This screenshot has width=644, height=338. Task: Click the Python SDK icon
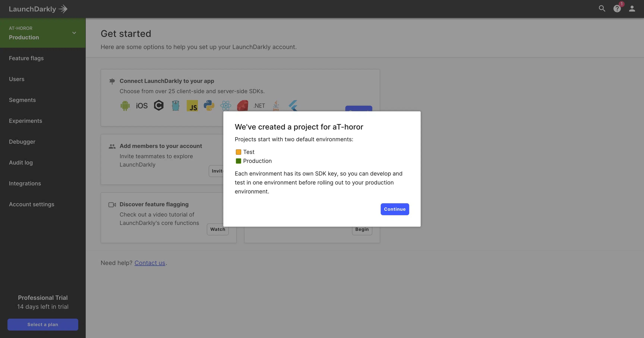point(209,105)
